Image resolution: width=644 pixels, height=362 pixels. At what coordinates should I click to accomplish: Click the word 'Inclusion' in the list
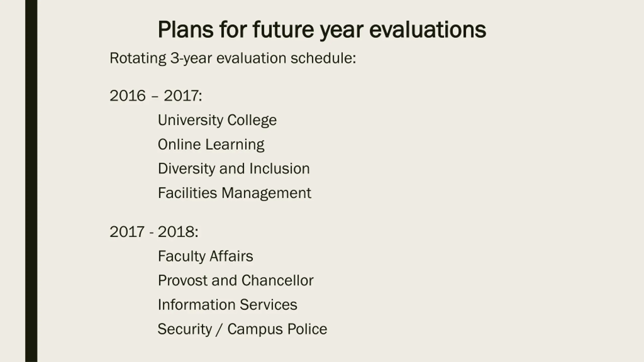pos(279,168)
